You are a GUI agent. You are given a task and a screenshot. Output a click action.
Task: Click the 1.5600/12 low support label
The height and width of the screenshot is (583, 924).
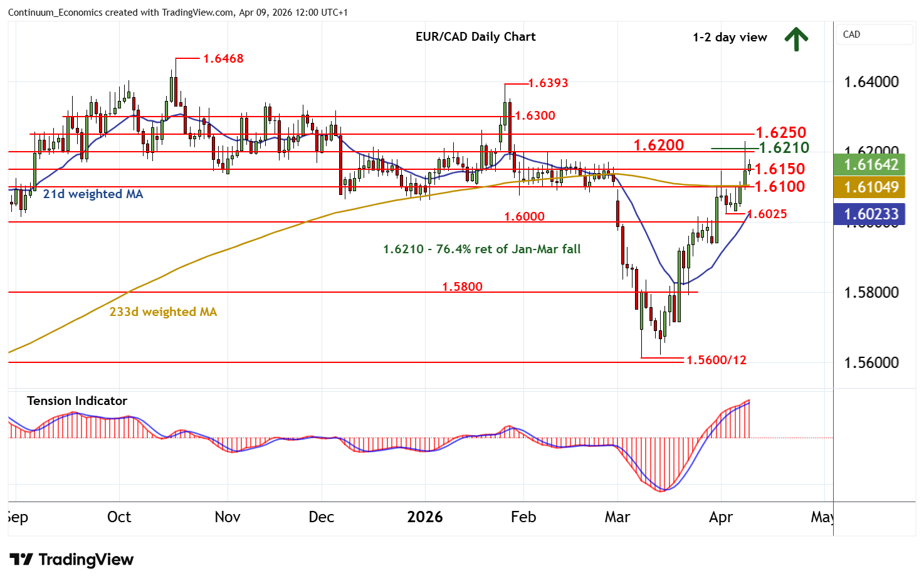[717, 360]
